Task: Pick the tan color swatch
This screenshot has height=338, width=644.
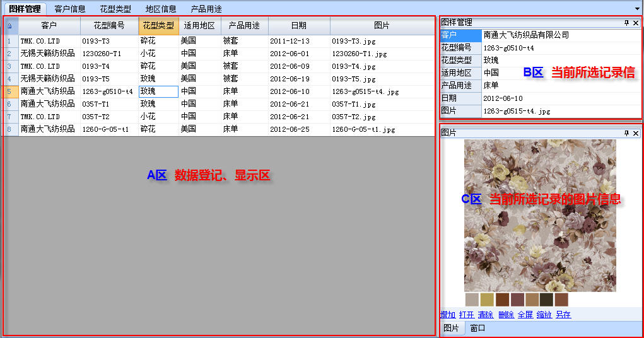Action: 532,300
